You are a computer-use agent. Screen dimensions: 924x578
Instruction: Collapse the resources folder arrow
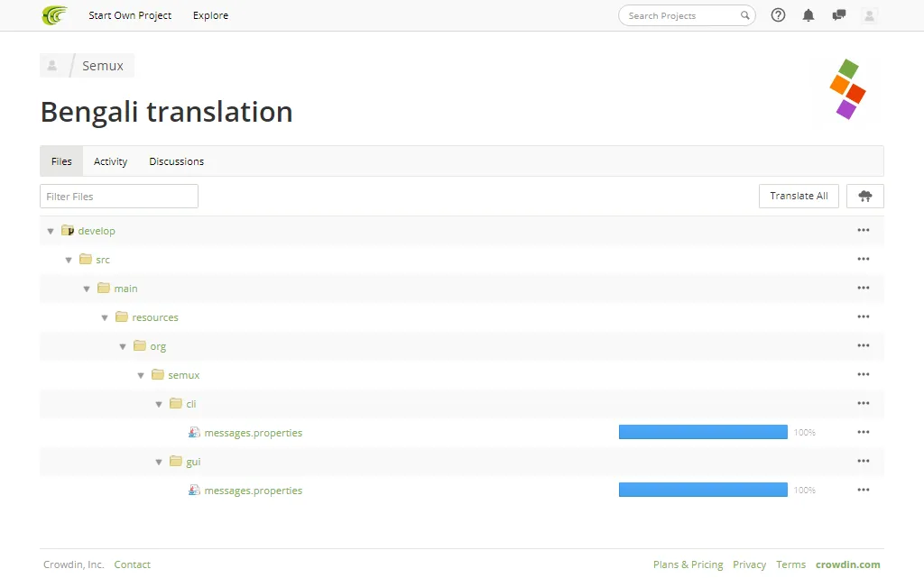(105, 317)
